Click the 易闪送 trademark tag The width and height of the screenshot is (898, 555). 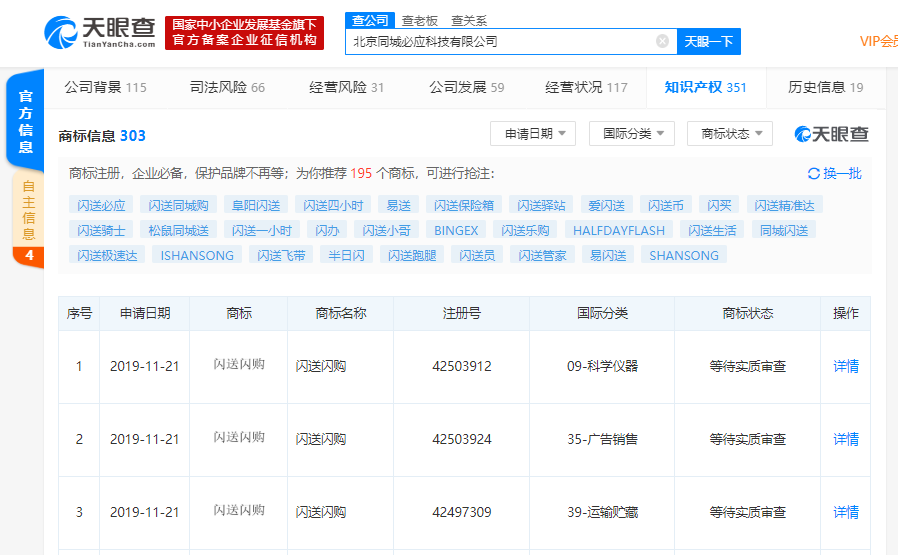tap(608, 255)
